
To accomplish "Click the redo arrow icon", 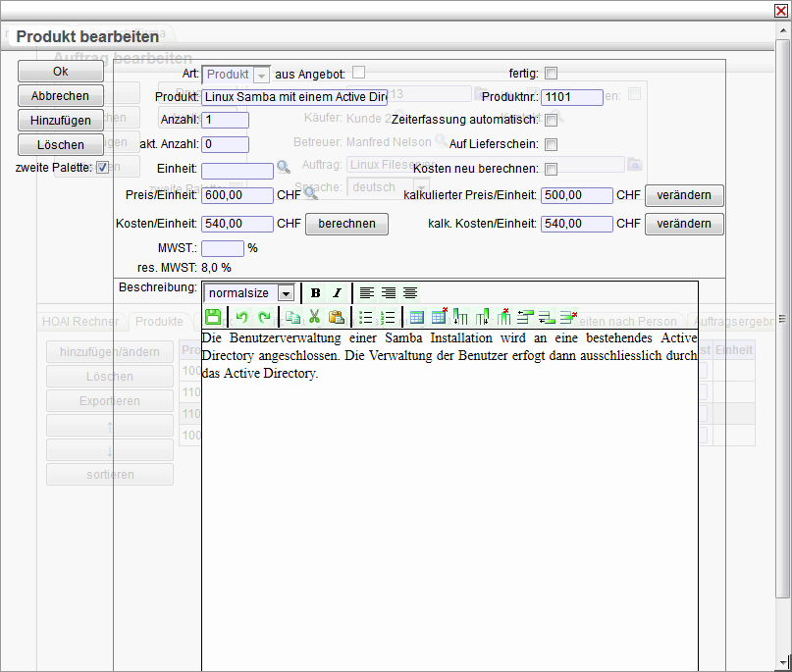I will pyautogui.click(x=263, y=317).
